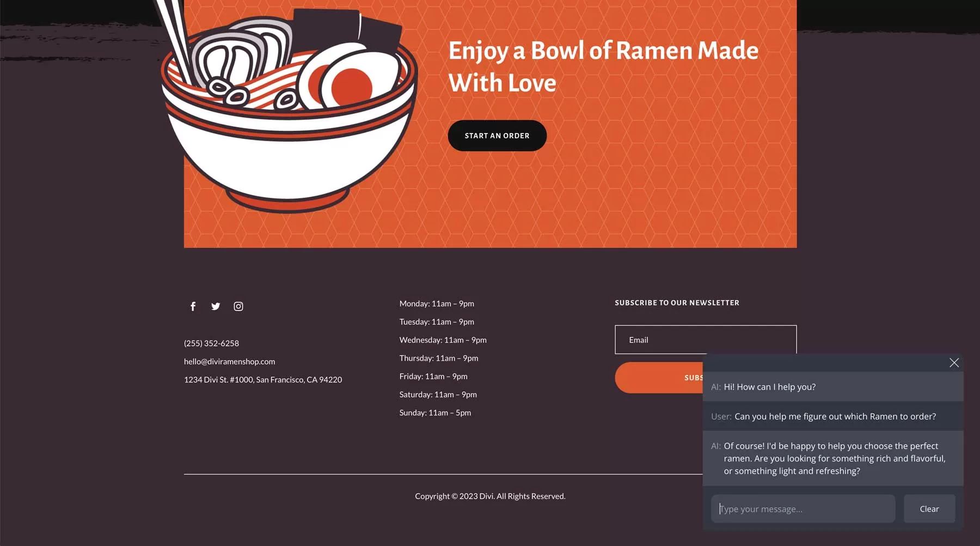Image resolution: width=980 pixels, height=546 pixels.
Task: Click the Subscribe to Our Newsletter title
Action: tap(677, 303)
